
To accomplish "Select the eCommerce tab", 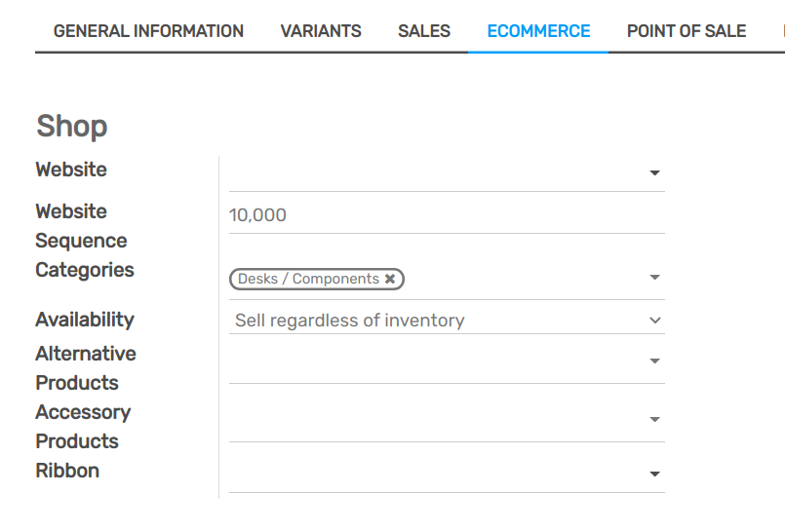I will [538, 31].
